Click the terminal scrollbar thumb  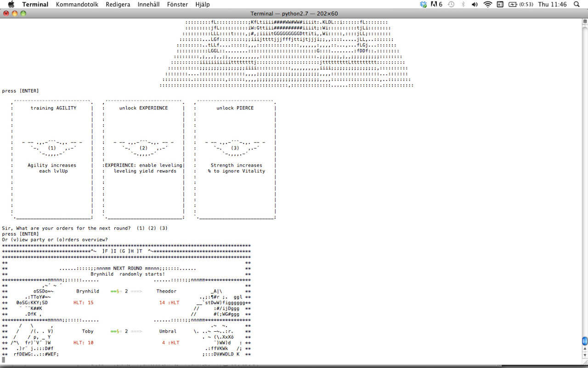[585, 341]
